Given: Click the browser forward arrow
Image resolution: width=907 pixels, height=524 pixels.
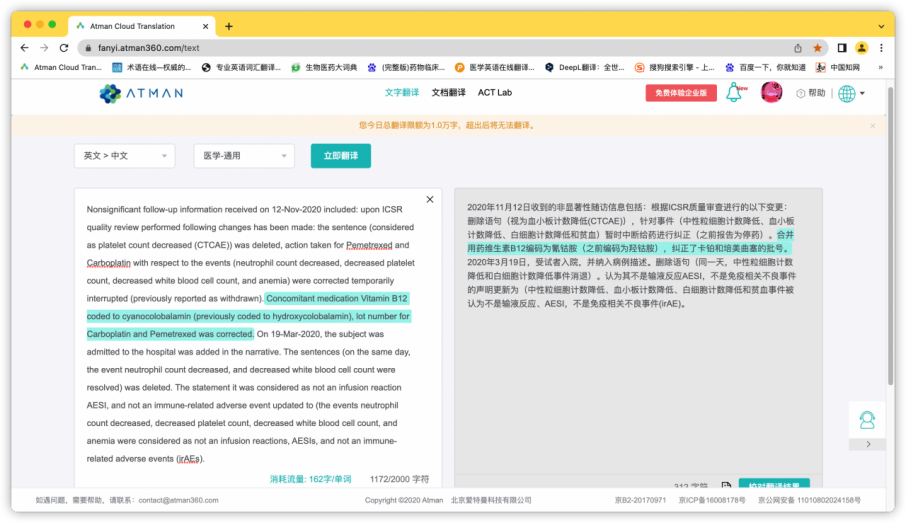Looking at the screenshot, I should (44, 48).
